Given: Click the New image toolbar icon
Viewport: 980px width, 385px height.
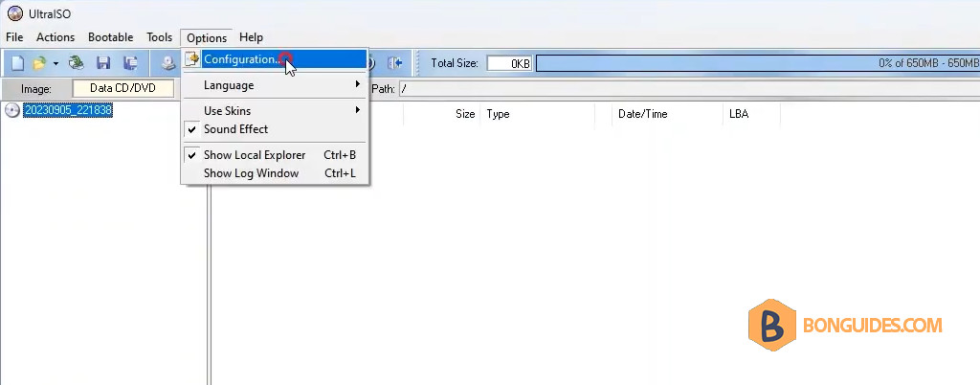Looking at the screenshot, I should tap(18, 62).
